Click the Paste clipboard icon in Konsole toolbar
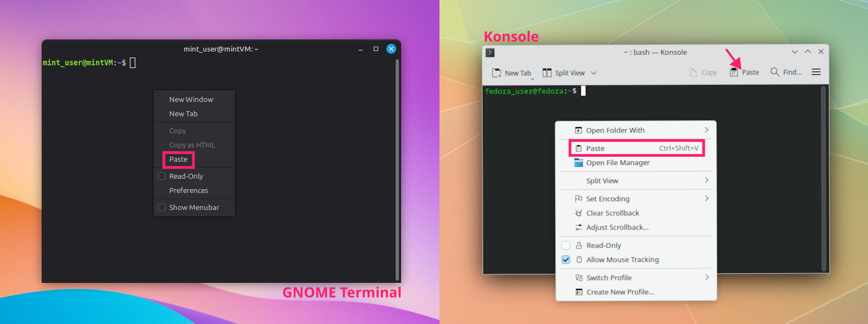Viewport: 868px width, 324px height. tap(734, 72)
